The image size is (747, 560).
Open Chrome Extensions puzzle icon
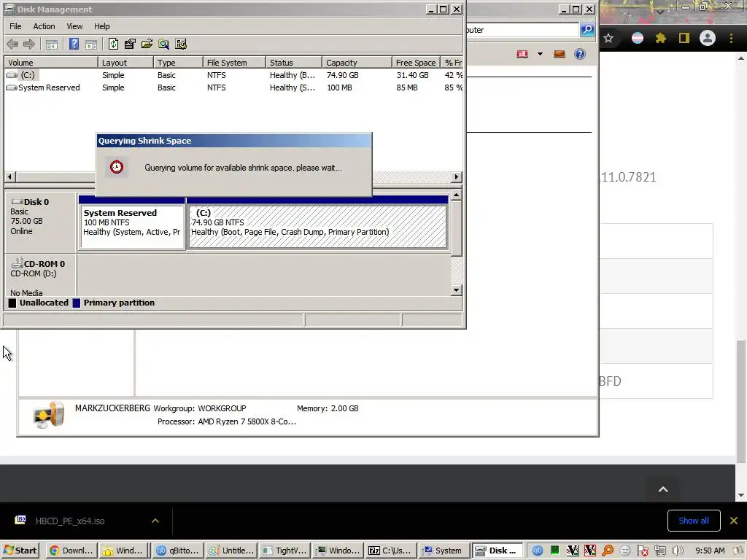(661, 38)
